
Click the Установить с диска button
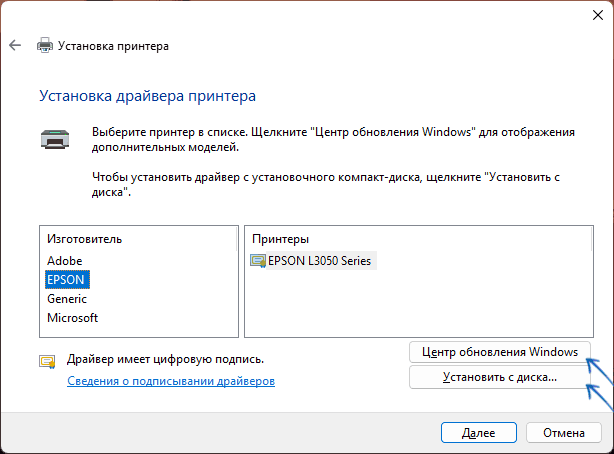tap(499, 378)
